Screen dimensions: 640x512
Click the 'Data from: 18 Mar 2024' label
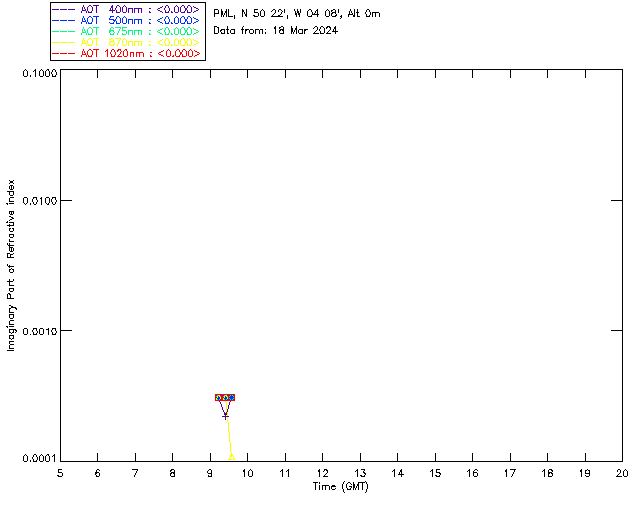276,30
